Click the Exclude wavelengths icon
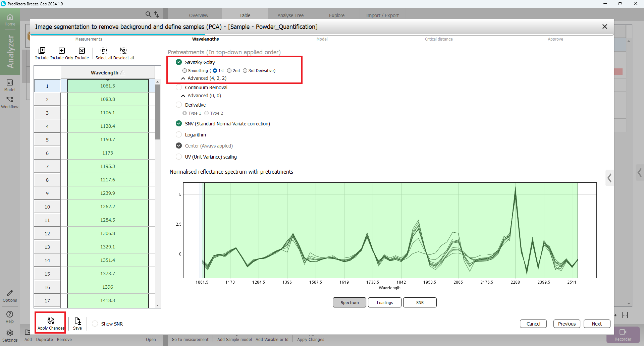 point(82,51)
